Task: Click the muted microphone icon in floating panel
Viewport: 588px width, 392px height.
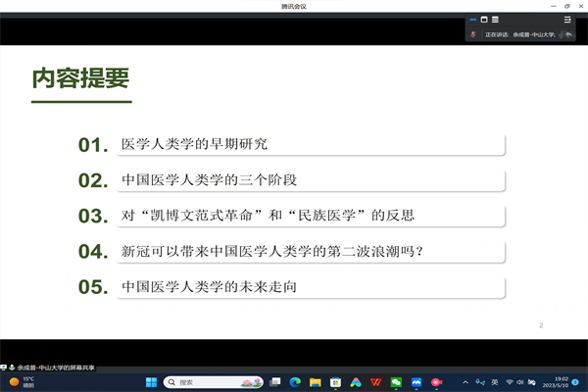Action: click(x=474, y=34)
